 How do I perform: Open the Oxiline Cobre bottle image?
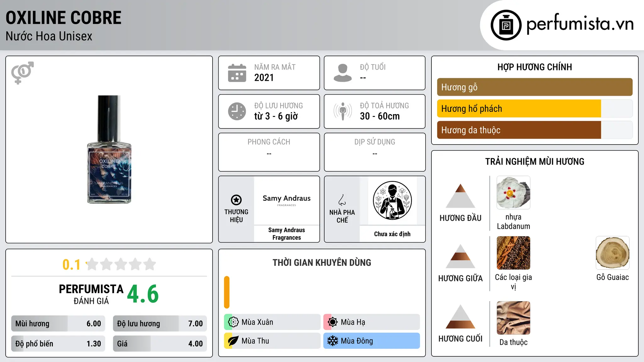[109, 149]
